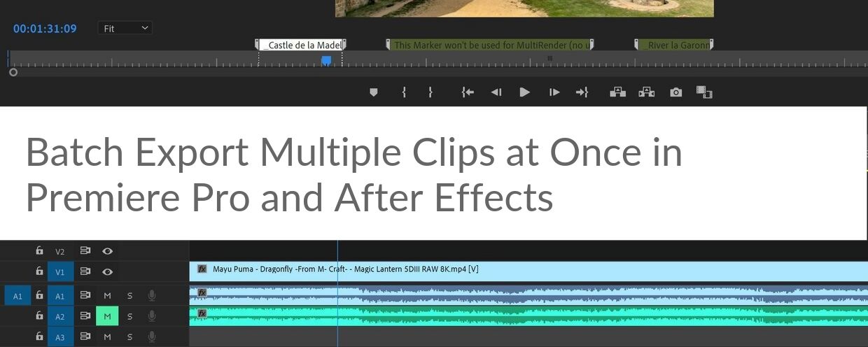Solo track A1
This screenshot has width=868, height=347.
pyautogui.click(x=129, y=296)
